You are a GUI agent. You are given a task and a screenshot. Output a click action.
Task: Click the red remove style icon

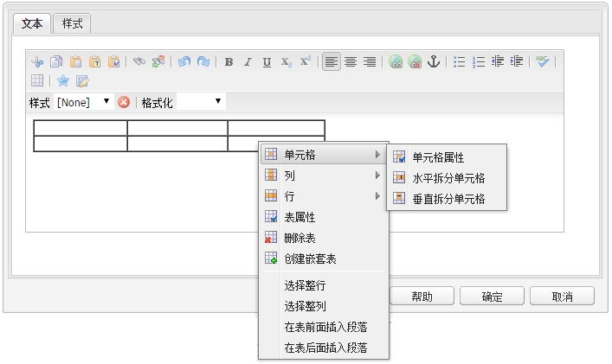(x=124, y=102)
